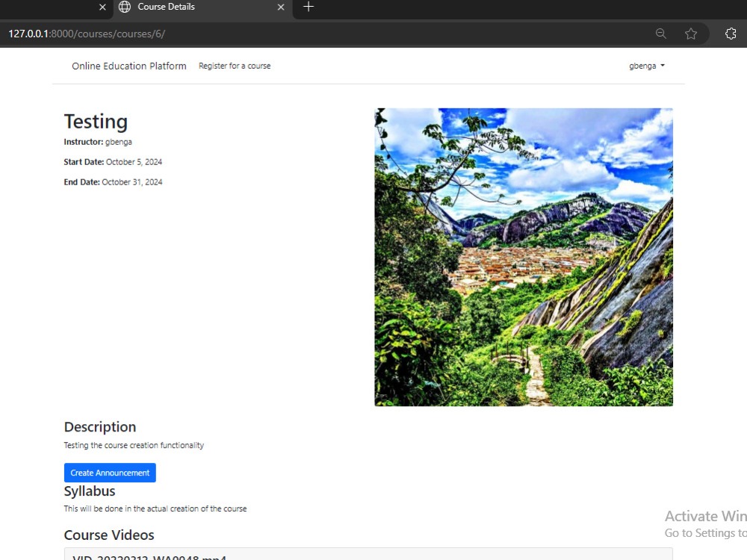Image resolution: width=747 pixels, height=560 pixels.
Task: Click the mountain landscape course image
Action: [524, 257]
